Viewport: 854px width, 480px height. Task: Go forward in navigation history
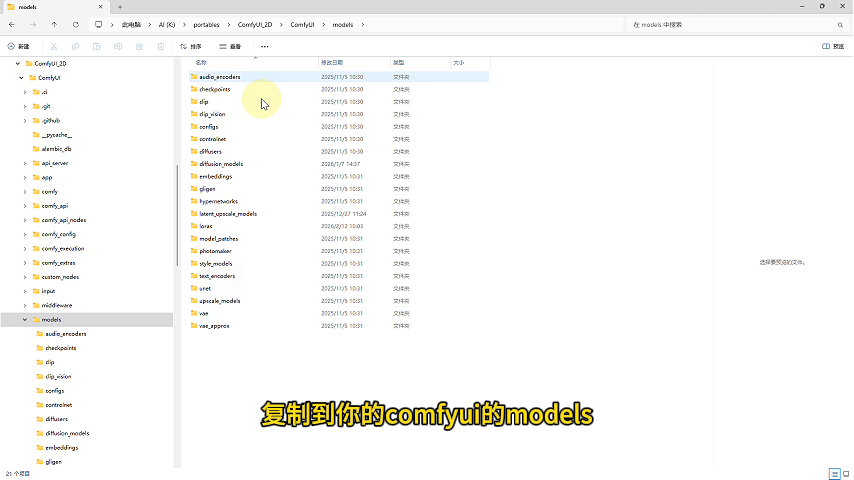click(33, 25)
